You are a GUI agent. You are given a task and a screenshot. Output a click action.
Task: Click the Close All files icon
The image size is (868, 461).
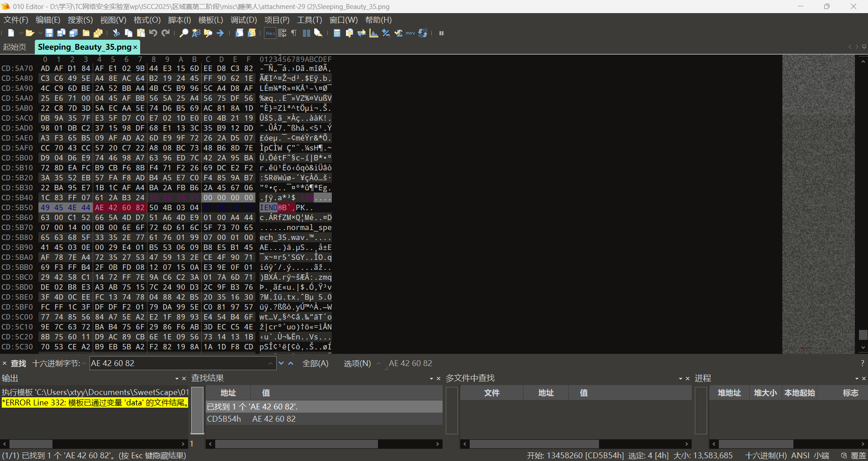coord(98,33)
